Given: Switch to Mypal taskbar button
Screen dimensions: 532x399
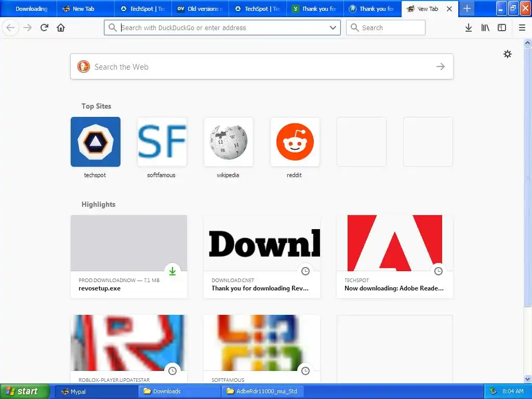Looking at the screenshot, I should pos(96,391).
